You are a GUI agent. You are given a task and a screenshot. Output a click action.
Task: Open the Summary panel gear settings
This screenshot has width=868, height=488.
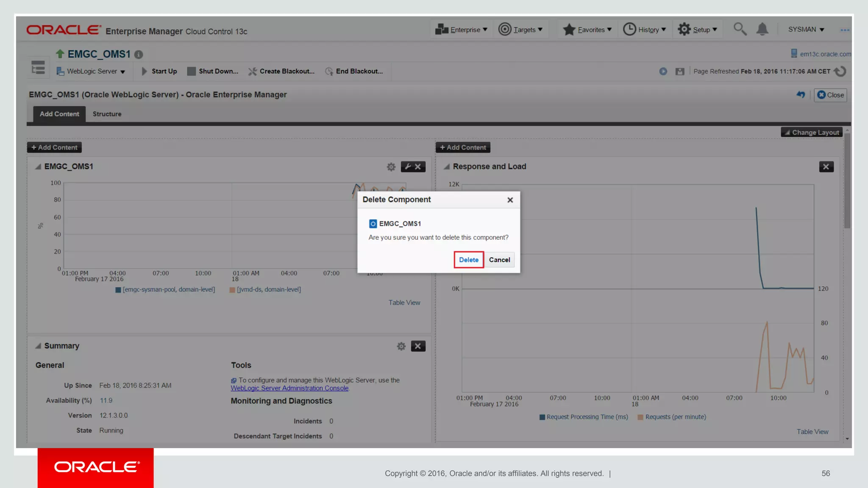tap(401, 346)
